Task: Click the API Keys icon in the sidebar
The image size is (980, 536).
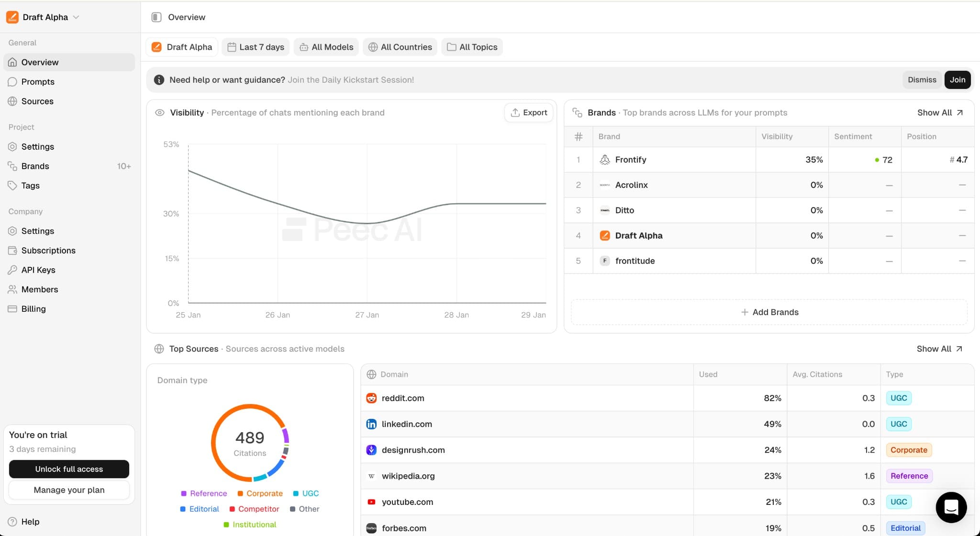Action: point(13,270)
